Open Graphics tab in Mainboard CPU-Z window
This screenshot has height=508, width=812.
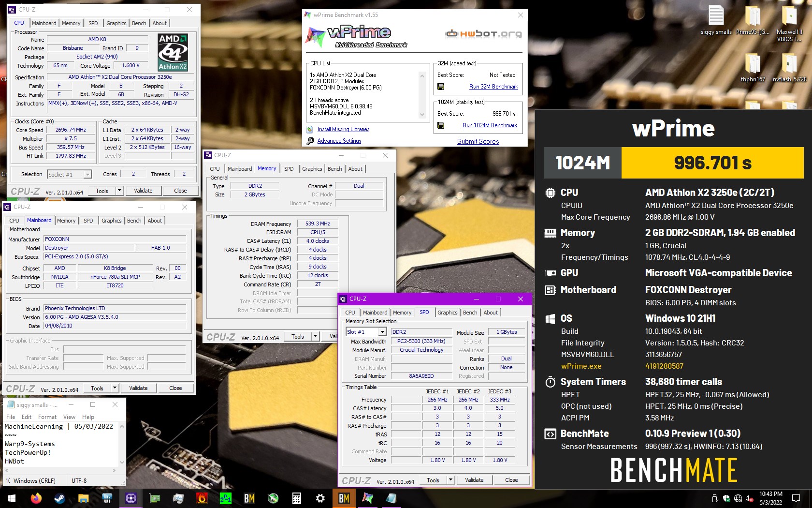click(x=112, y=221)
